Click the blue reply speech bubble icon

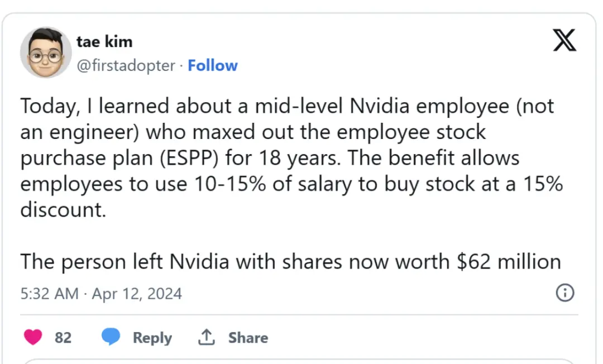coord(111,336)
